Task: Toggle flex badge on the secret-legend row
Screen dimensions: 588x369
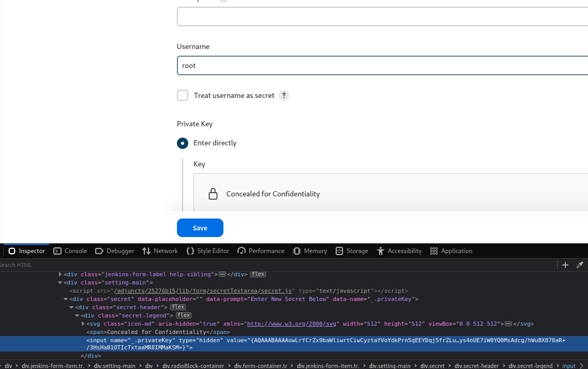Action: (x=184, y=315)
